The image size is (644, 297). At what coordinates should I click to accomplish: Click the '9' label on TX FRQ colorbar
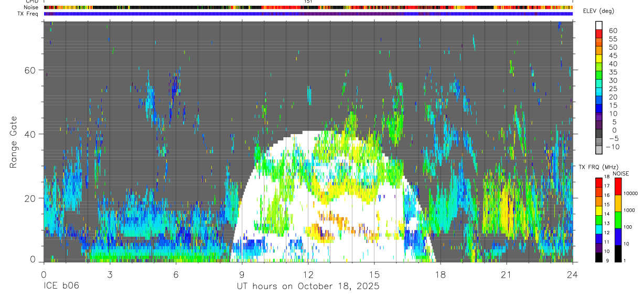coord(606,261)
